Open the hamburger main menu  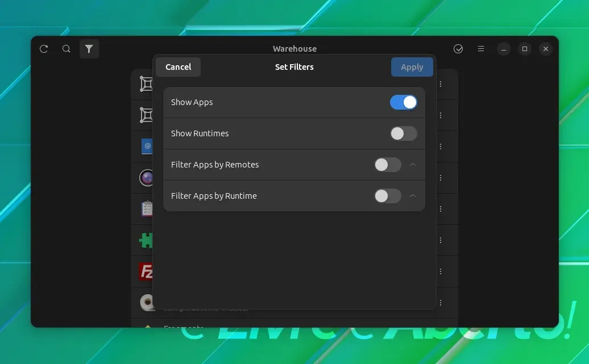coord(481,49)
